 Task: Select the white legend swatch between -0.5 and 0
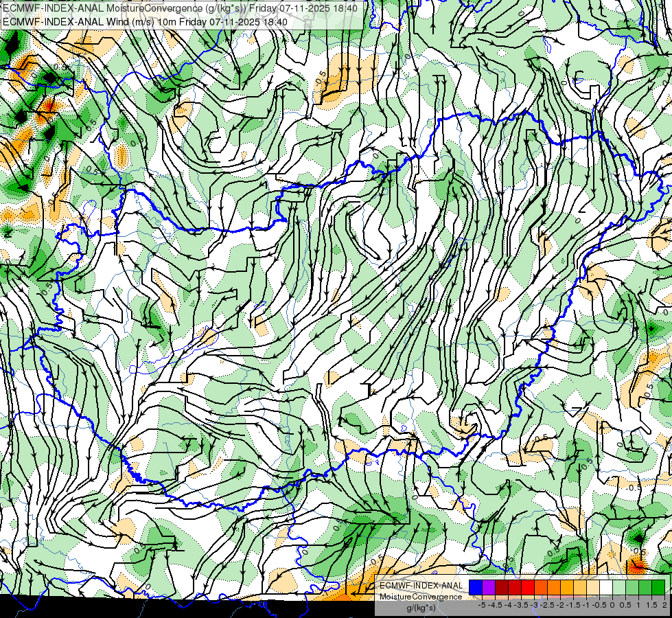click(x=606, y=588)
